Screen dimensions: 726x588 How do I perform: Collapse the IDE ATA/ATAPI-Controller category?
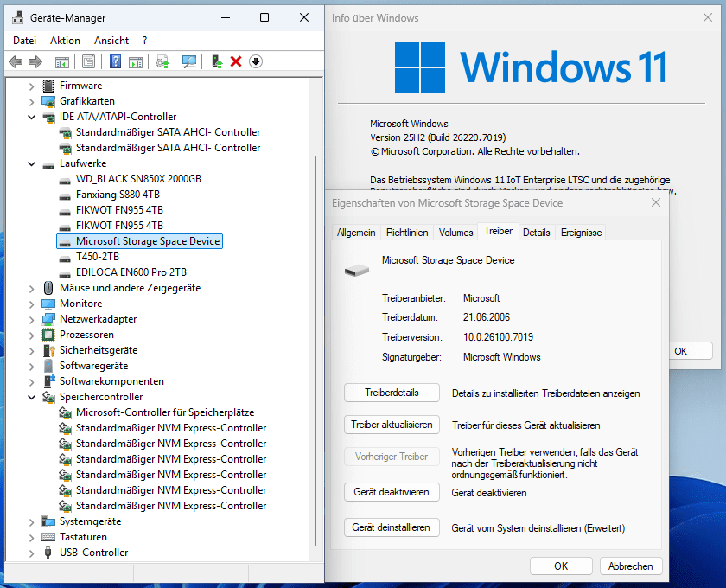(x=31, y=117)
